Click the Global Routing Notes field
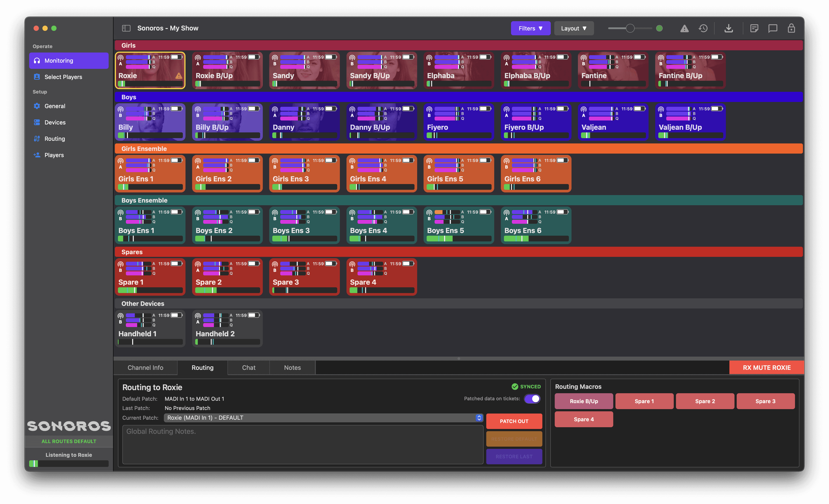 [x=303, y=444]
